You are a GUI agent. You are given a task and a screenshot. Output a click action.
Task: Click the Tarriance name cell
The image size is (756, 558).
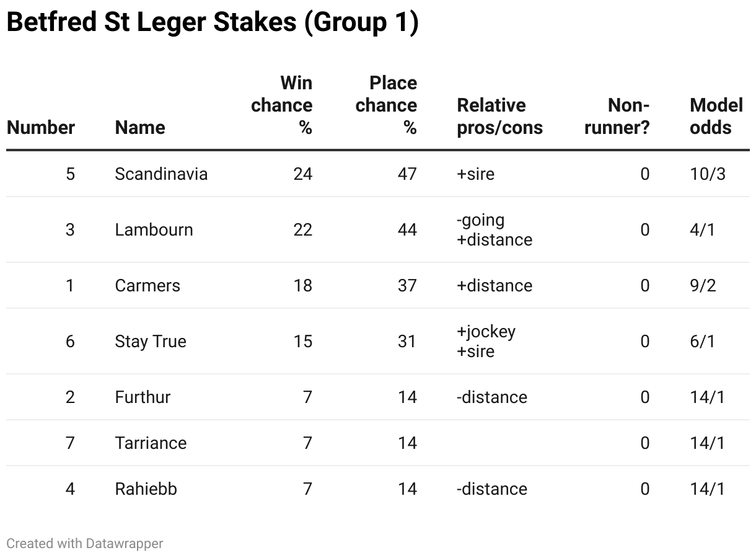[x=151, y=443]
